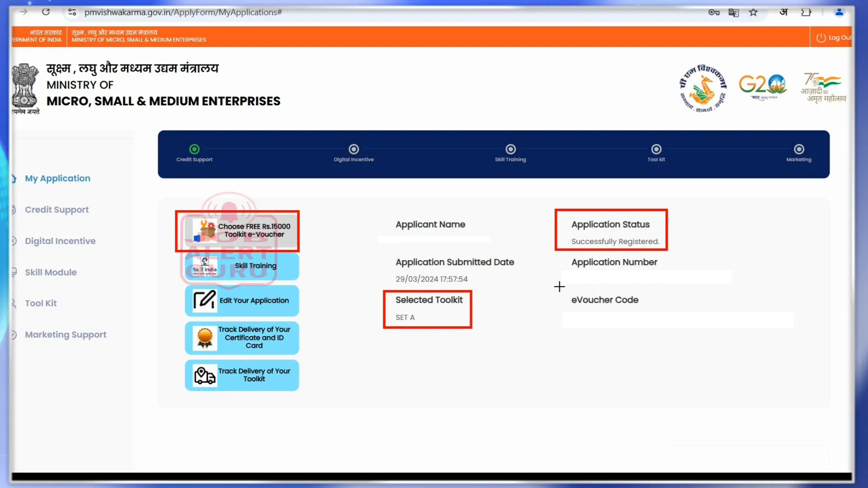
Task: Toggle the Digital Incentive sidebar item
Action: [60, 241]
